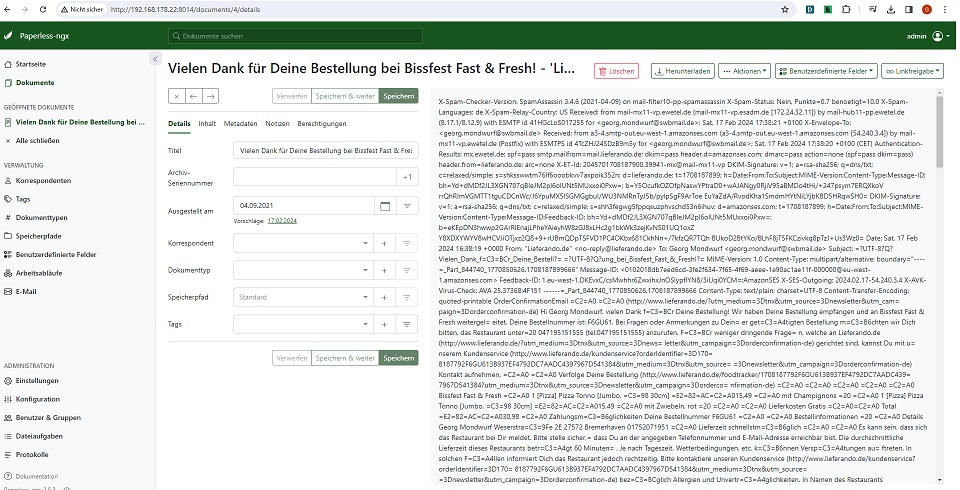This screenshot has width=960, height=490.
Task: Click the bottom Verwerfen button
Action: click(x=292, y=358)
